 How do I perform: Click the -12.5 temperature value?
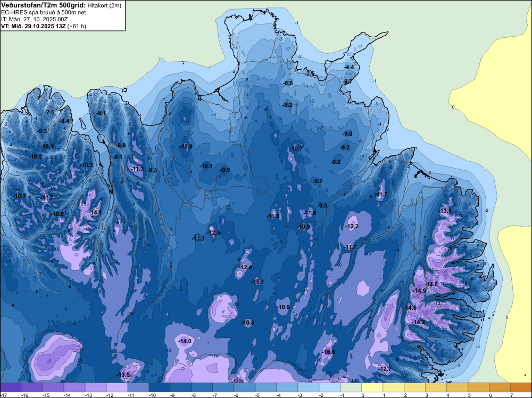click(214, 233)
